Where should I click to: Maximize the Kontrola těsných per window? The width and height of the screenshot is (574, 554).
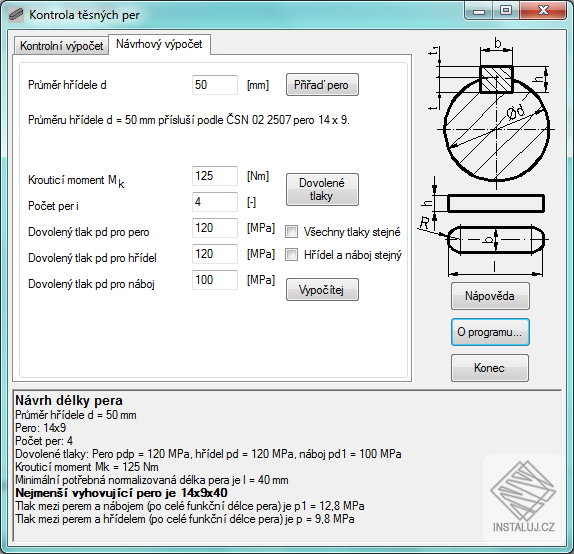506,11
